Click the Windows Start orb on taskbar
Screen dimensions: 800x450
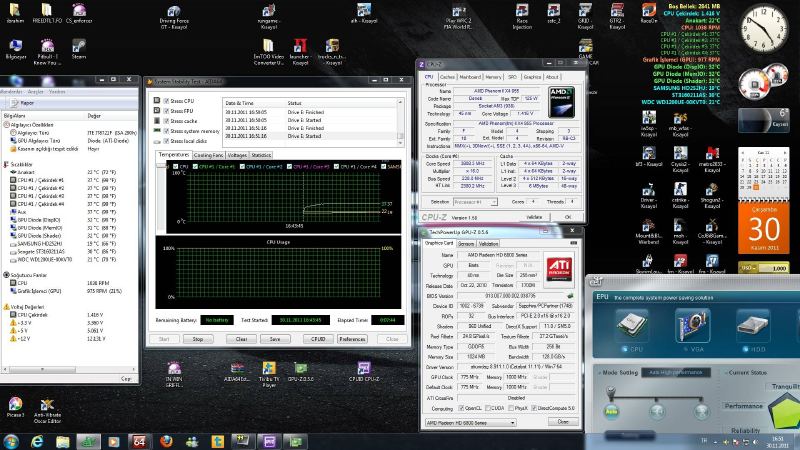pos(11,441)
